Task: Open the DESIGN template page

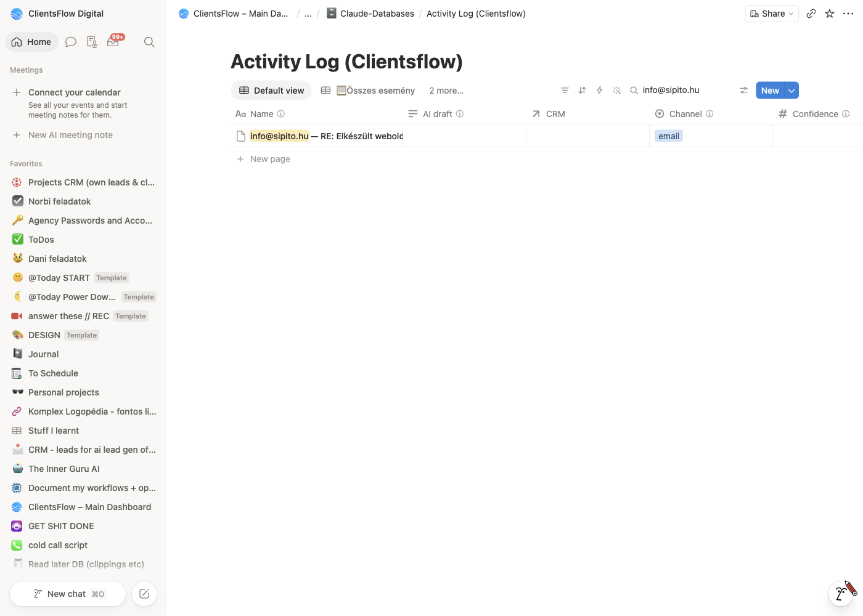Action: (x=83, y=335)
